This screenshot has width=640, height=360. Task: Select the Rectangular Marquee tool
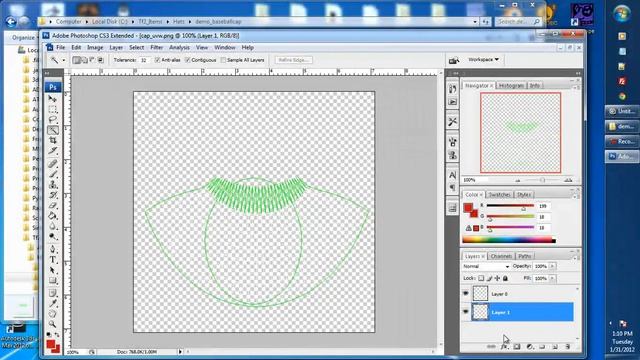[x=53, y=109]
